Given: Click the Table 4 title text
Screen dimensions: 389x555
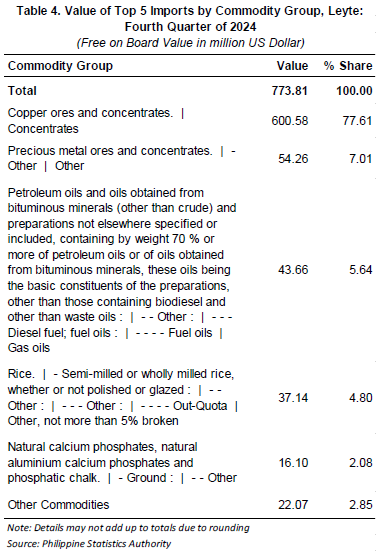Looking at the screenshot, I should click(x=190, y=19).
